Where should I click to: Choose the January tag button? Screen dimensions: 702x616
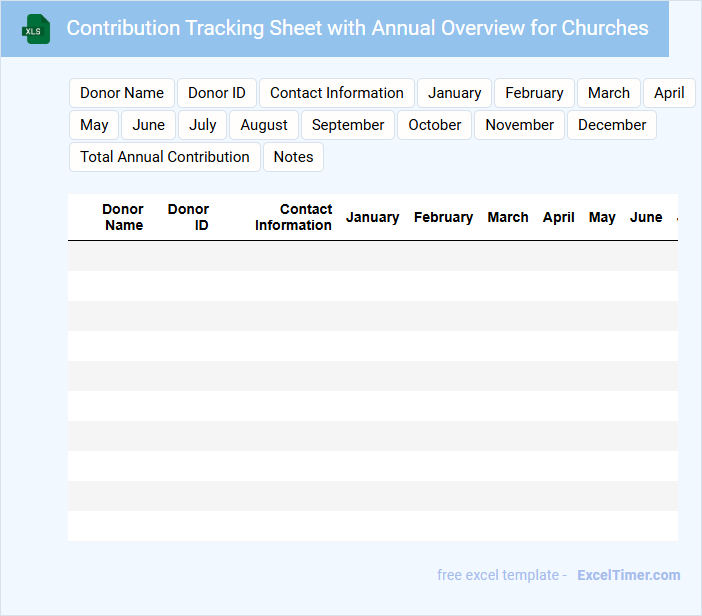(x=454, y=93)
